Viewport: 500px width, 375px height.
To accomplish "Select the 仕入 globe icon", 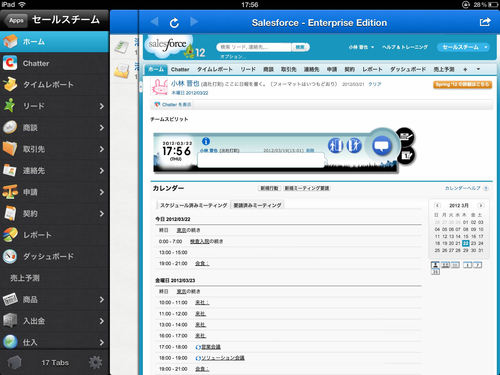I will point(10,342).
